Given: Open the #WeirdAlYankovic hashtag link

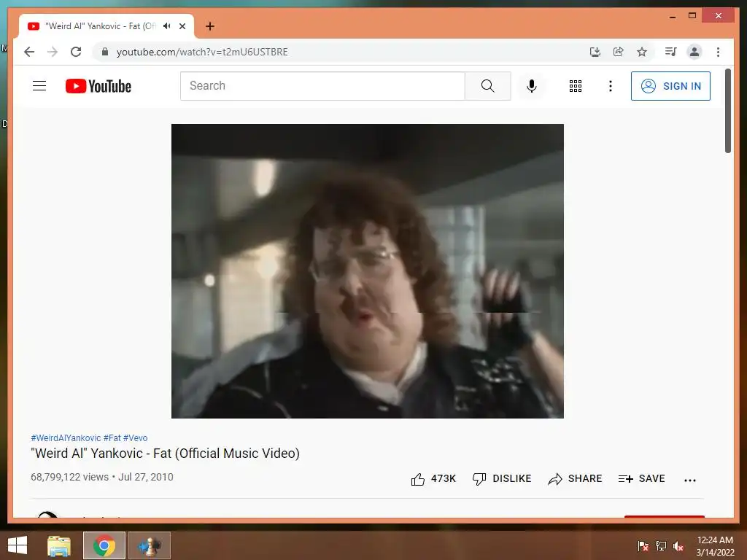Looking at the screenshot, I should [x=66, y=437].
